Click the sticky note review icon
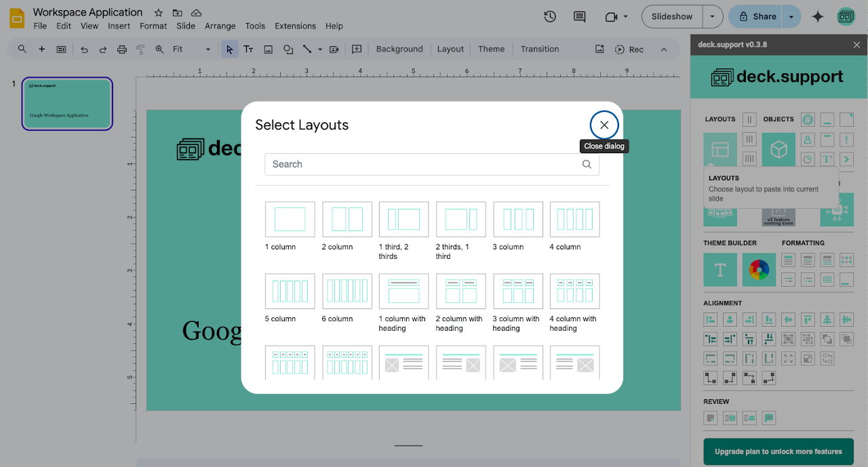Image resolution: width=868 pixels, height=467 pixels. (x=711, y=418)
